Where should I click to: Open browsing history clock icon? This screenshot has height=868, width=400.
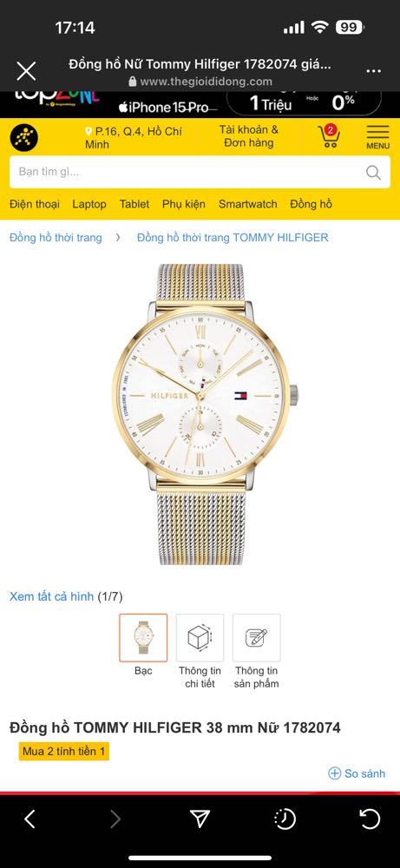coord(285,819)
